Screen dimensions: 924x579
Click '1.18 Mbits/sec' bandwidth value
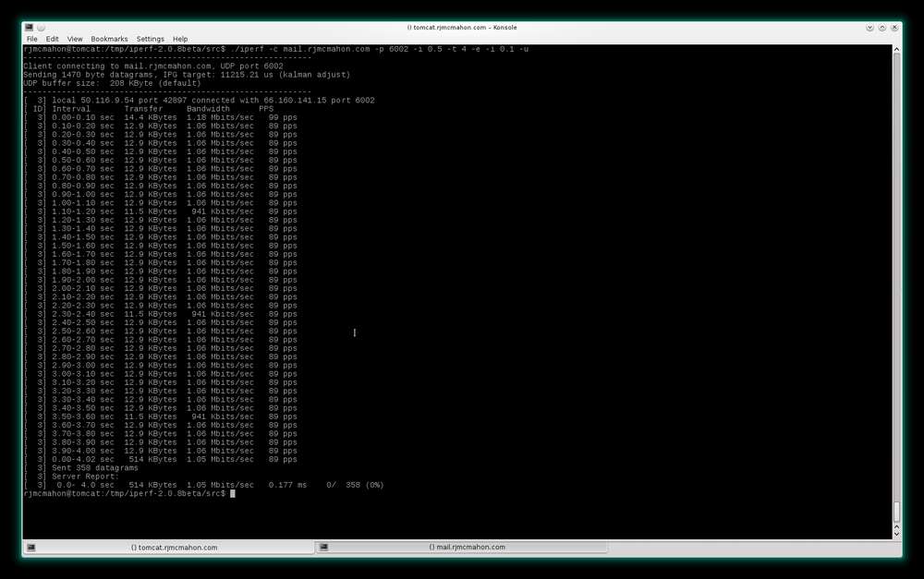(x=221, y=117)
